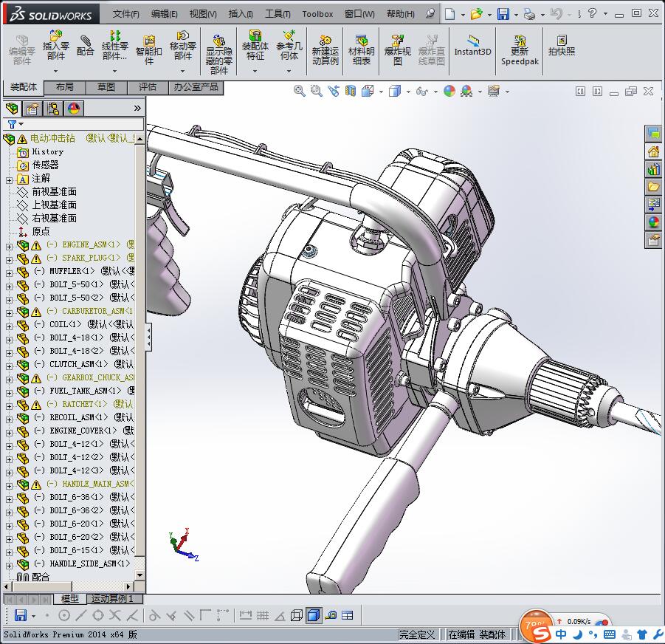Image resolution: width=665 pixels, height=644 pixels.
Task: Open the 工具(T) menu
Action: tap(278, 13)
